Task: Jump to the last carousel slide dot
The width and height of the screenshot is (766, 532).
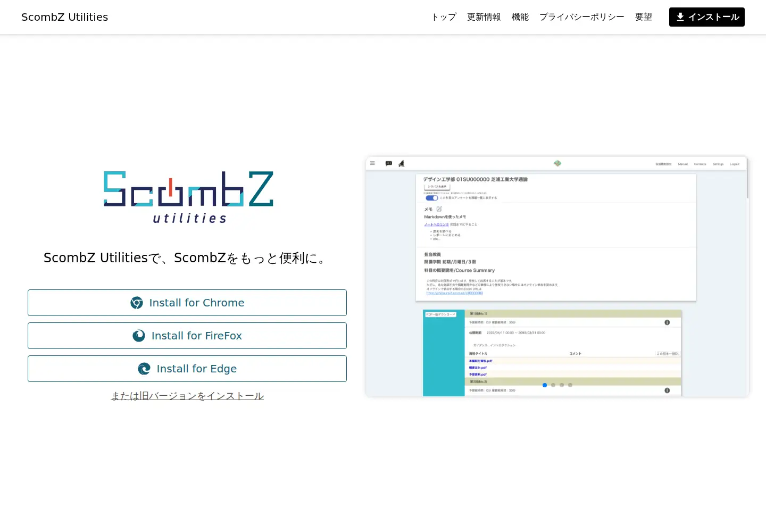Action: (570, 385)
